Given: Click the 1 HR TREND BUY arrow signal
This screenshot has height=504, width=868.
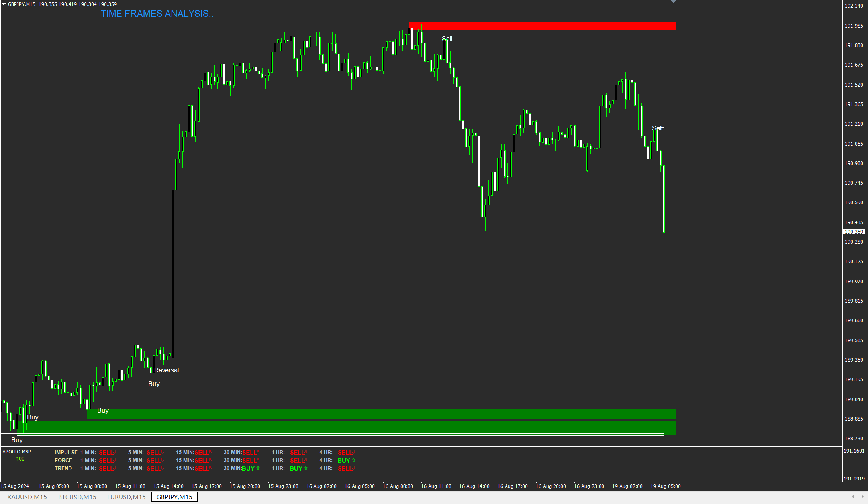Looking at the screenshot, I should coord(298,468).
